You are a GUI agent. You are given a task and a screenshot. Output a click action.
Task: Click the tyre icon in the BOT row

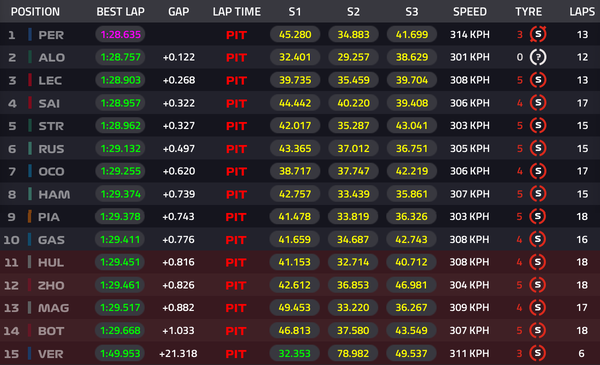[x=537, y=330]
